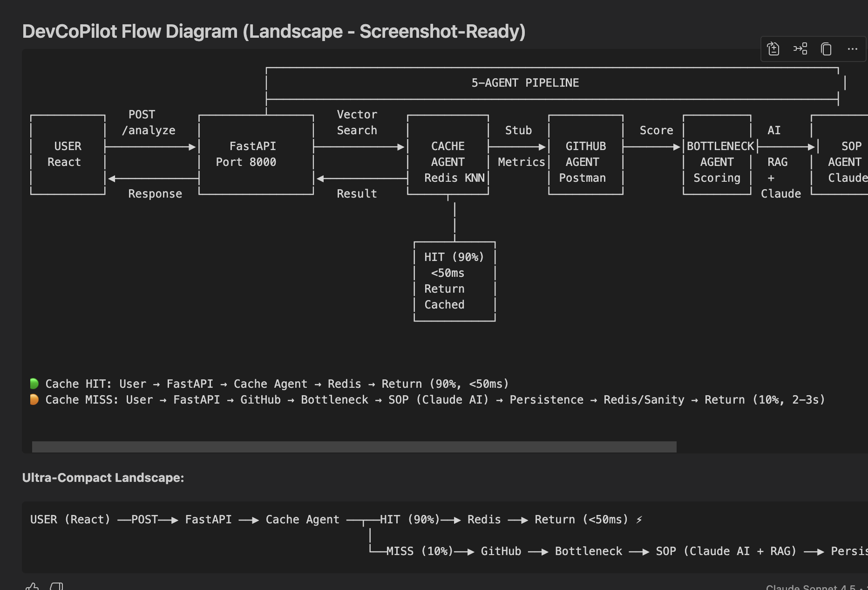The image size is (868, 590).
Task: Give the response a thumbs down
Action: 57,586
